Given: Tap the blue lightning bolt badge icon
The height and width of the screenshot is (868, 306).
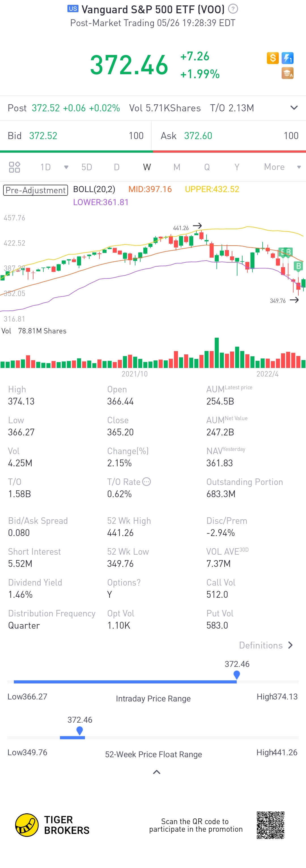Looking at the screenshot, I should pyautogui.click(x=288, y=58).
